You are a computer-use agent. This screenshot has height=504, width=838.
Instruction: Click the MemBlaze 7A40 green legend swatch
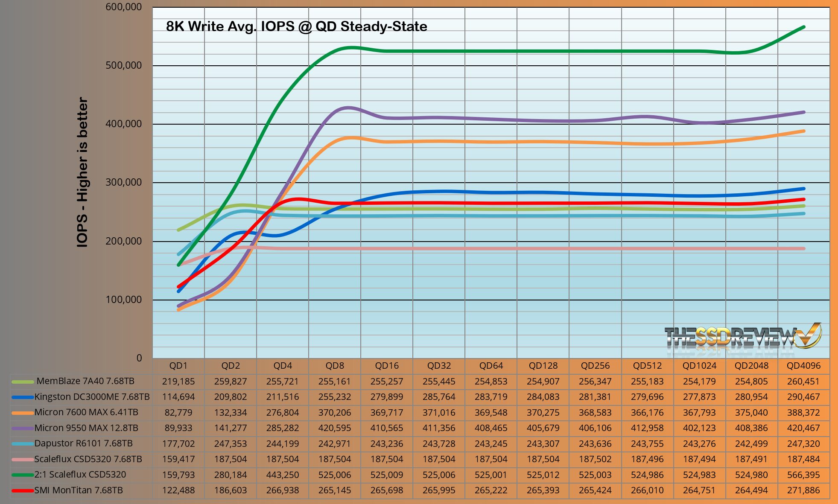23,382
